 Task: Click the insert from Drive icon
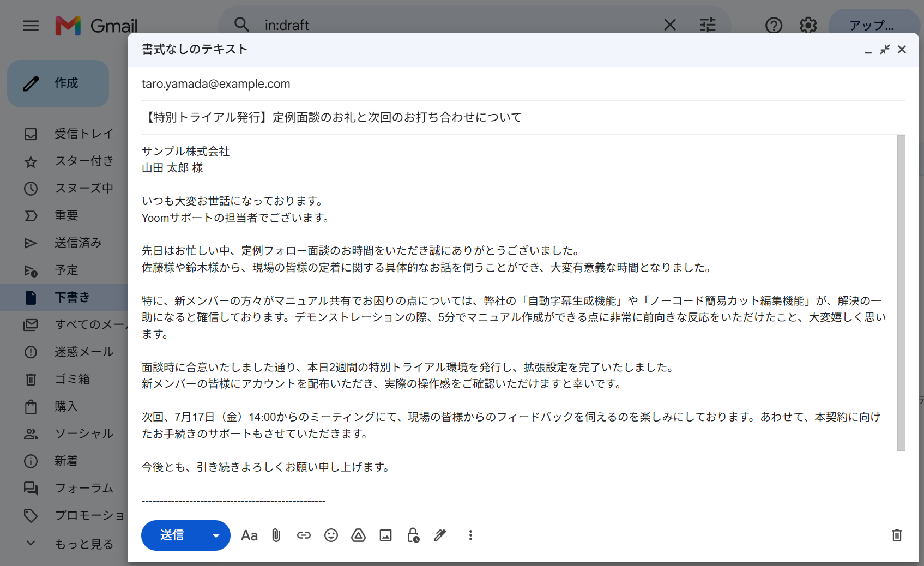[x=358, y=535]
